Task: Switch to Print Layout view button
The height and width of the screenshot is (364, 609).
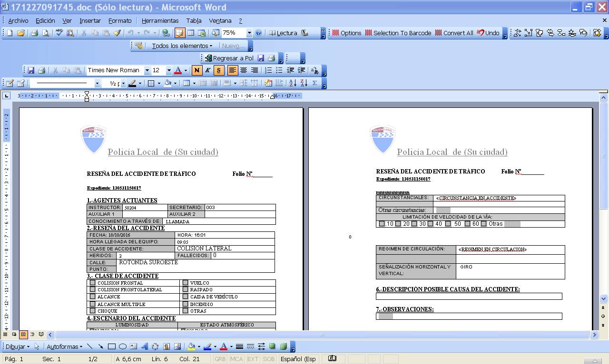Action: (23, 335)
